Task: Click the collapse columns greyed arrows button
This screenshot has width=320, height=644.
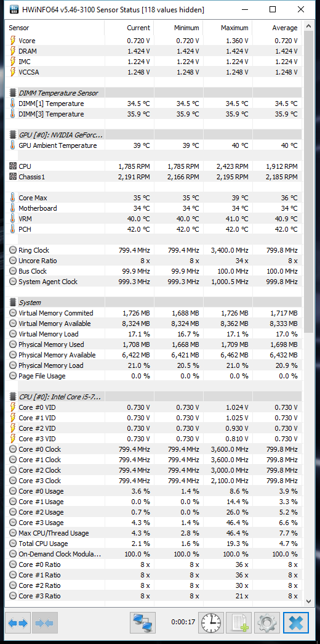Action: pos(45,622)
